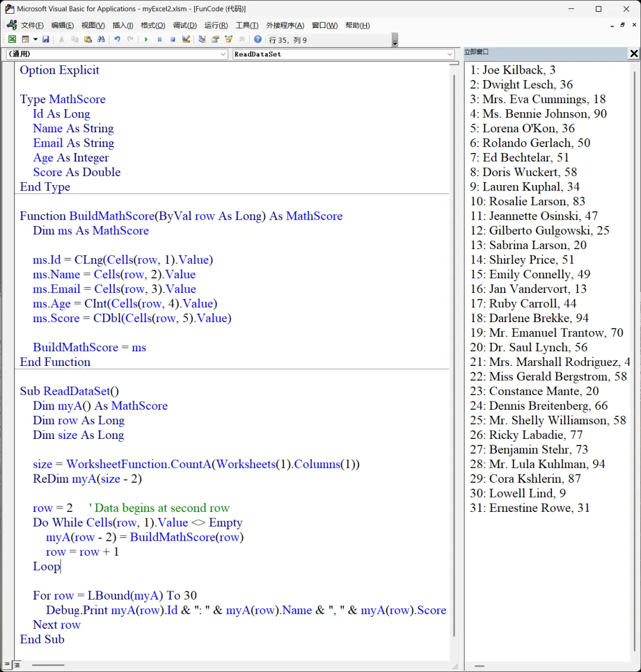
Task: Click the 'Option Explicit' code line
Action: coord(59,70)
